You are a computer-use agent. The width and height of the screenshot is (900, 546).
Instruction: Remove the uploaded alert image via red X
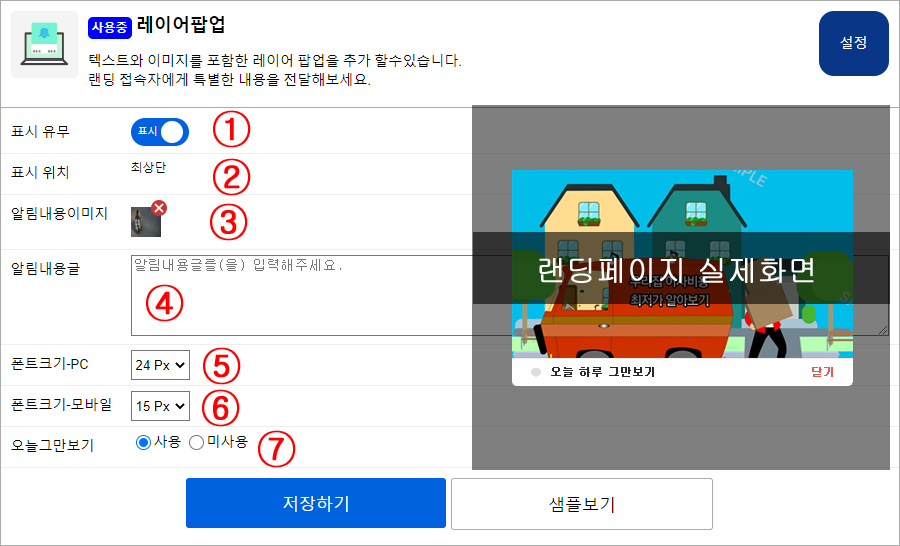pos(159,208)
